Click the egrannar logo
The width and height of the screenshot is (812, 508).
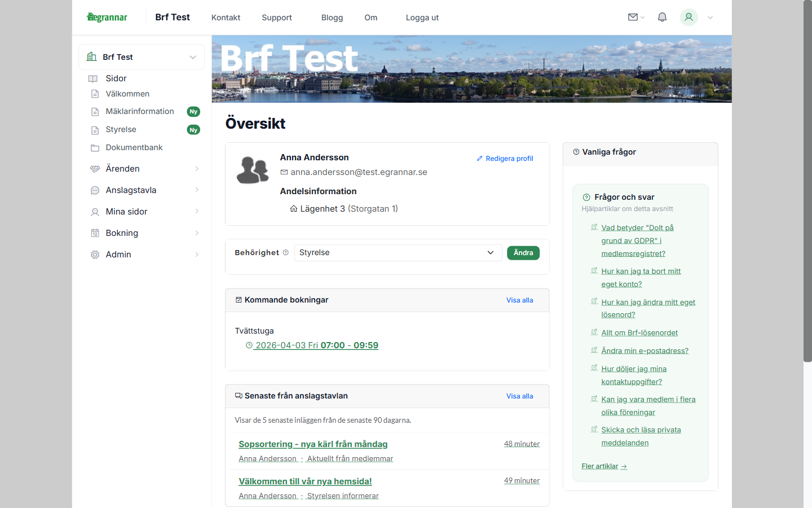click(107, 17)
